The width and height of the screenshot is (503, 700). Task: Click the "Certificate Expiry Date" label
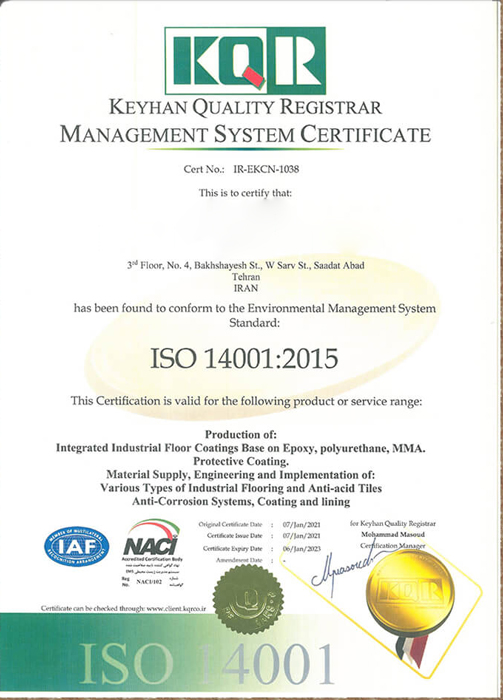click(x=233, y=549)
